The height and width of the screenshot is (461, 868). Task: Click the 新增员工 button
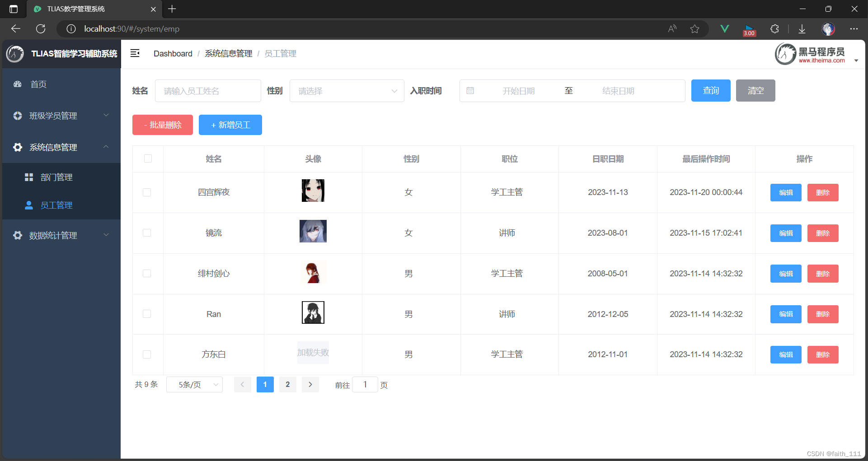coord(230,125)
